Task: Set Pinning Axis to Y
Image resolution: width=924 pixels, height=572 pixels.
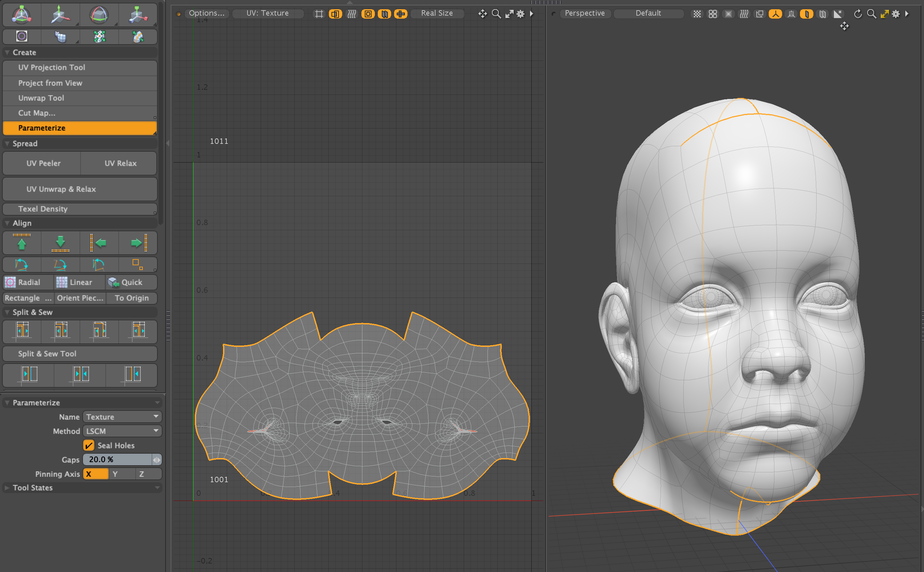Action: pos(115,474)
